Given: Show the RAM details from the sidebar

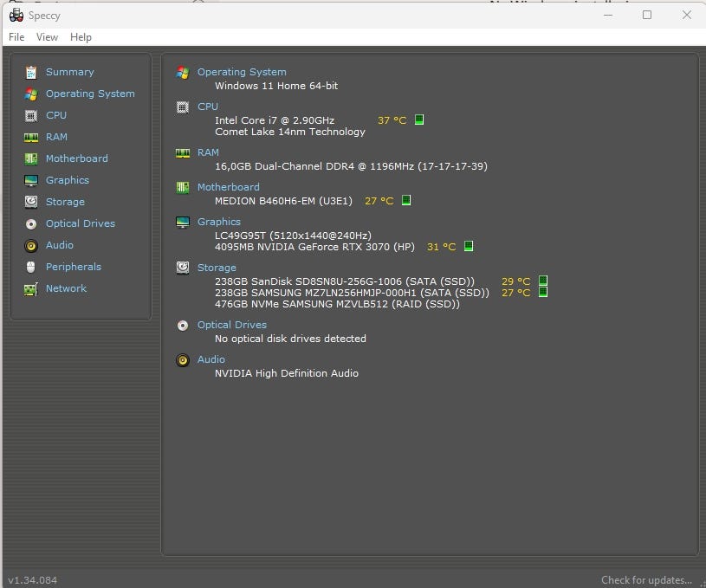Looking at the screenshot, I should pos(56,137).
